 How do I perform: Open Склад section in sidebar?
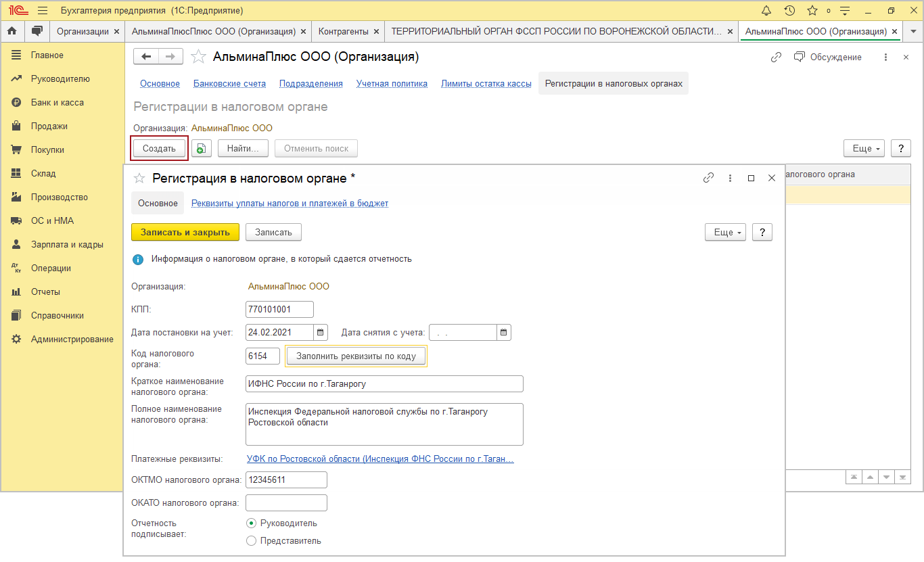(43, 173)
